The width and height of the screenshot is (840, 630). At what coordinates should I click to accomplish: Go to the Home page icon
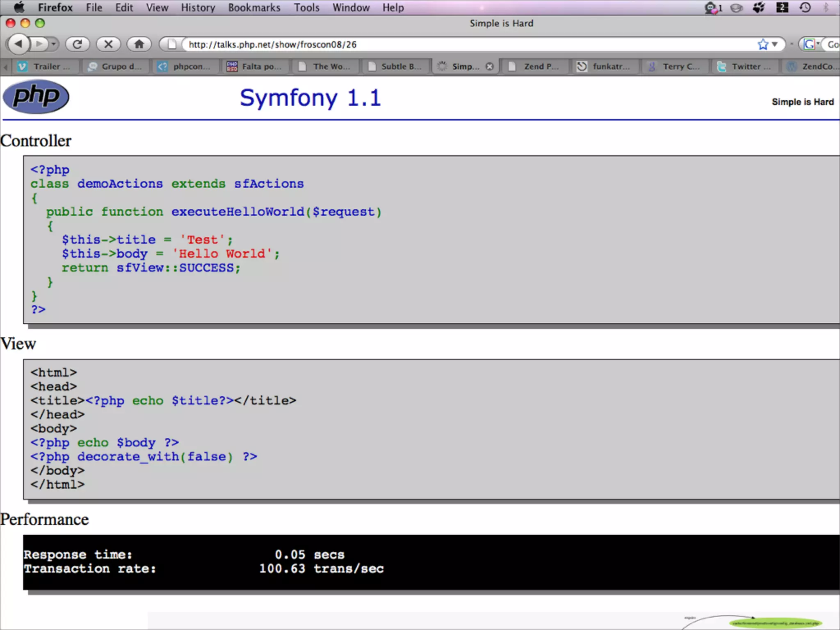pos(139,44)
